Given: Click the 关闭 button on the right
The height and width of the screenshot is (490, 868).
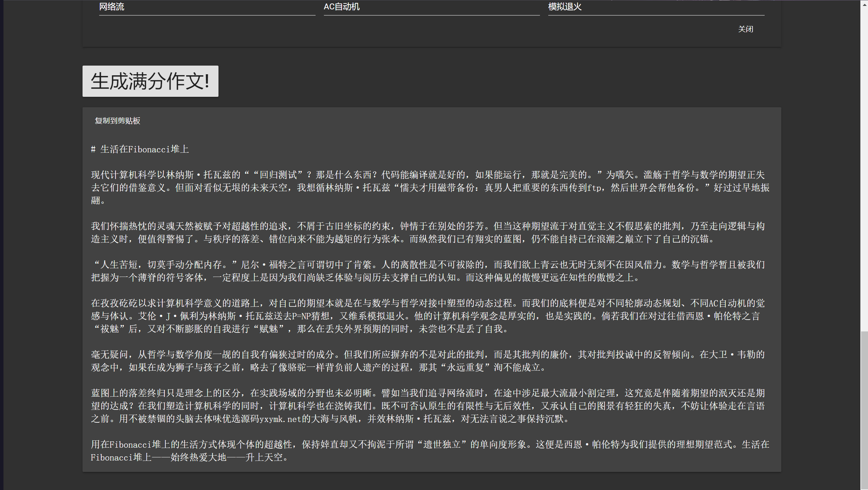Looking at the screenshot, I should [x=746, y=29].
